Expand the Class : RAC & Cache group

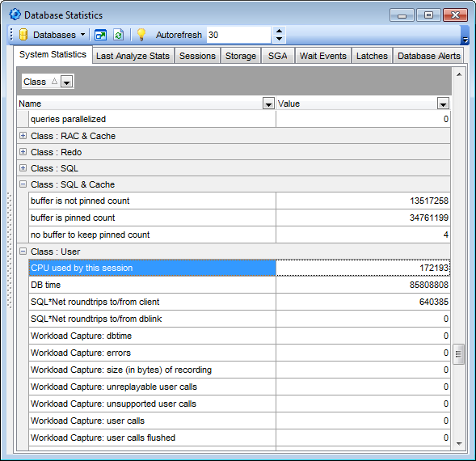23,136
